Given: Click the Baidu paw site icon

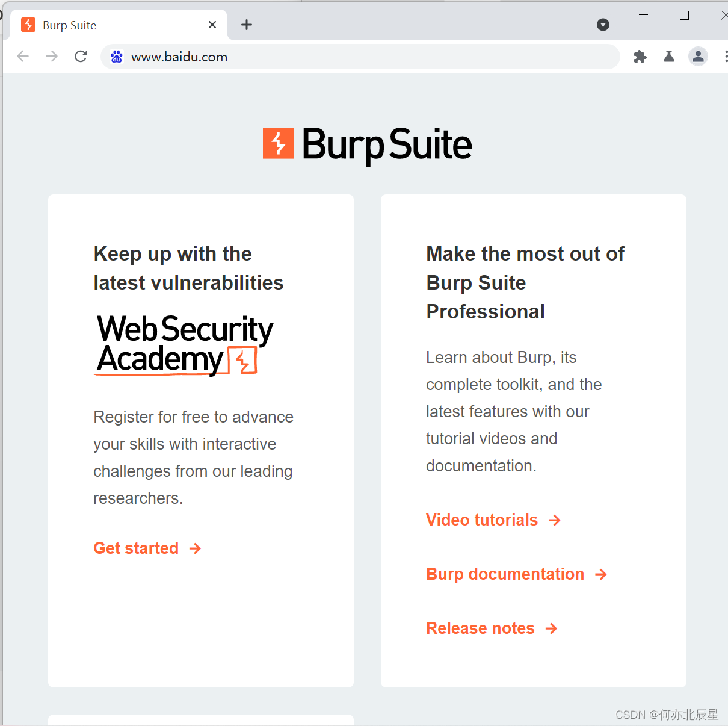Looking at the screenshot, I should (117, 57).
